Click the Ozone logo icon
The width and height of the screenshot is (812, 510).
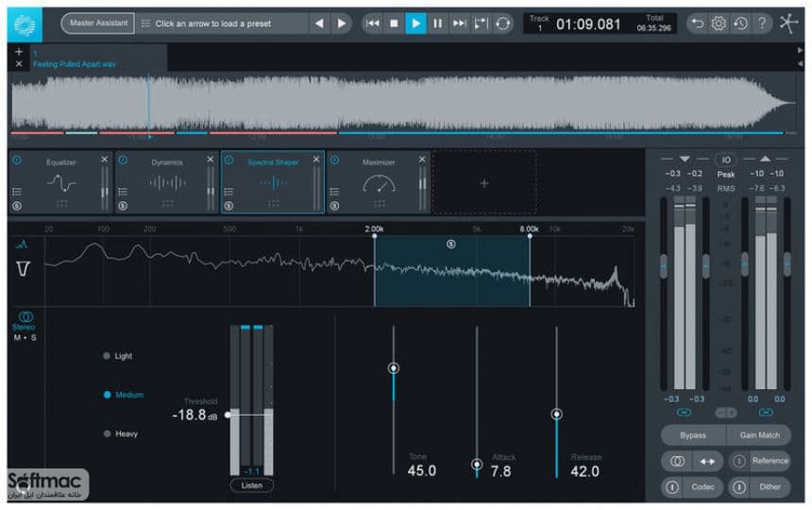coord(25,25)
